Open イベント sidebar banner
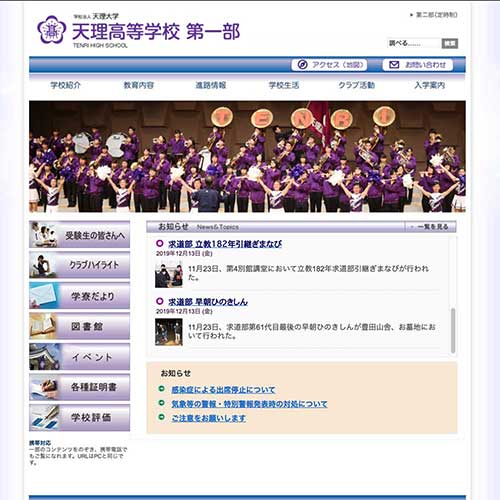500x500 pixels. 79,357
